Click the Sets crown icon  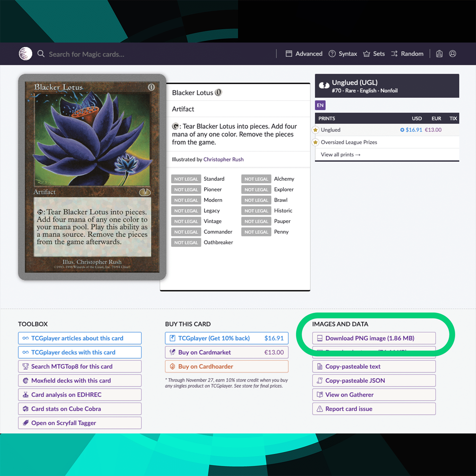pos(367,54)
